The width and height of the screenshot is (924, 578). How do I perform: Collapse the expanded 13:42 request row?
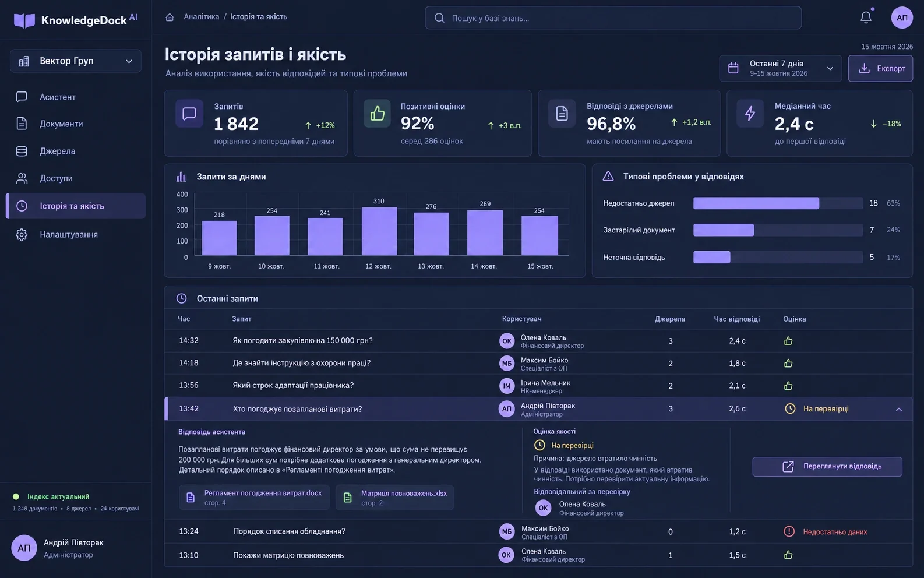(x=899, y=409)
